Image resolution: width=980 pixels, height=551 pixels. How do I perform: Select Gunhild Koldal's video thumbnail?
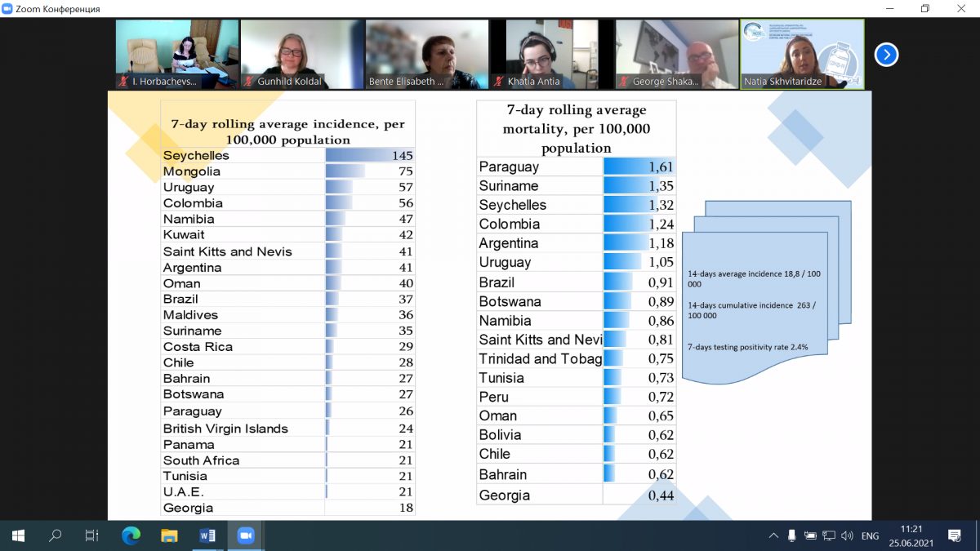[x=302, y=54]
